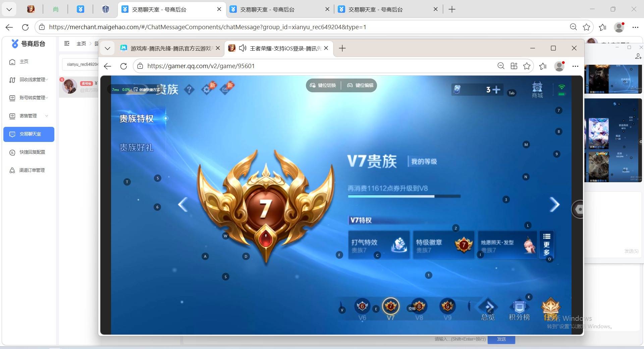Click the share icon beside the settings gear
This screenshot has height=349, width=644.
point(225,90)
